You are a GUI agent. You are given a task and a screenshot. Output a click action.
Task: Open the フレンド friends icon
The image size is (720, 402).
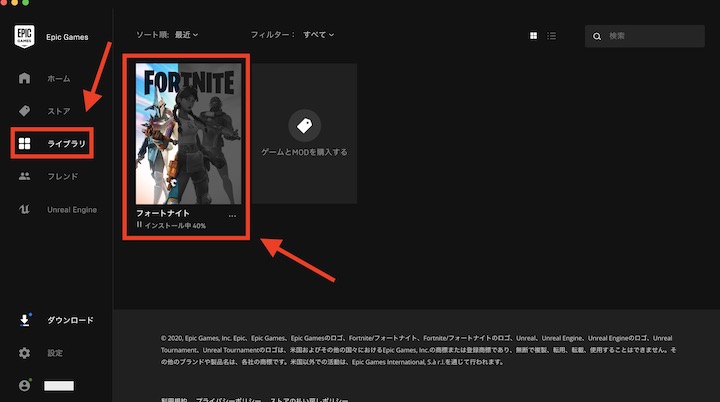[x=24, y=176]
